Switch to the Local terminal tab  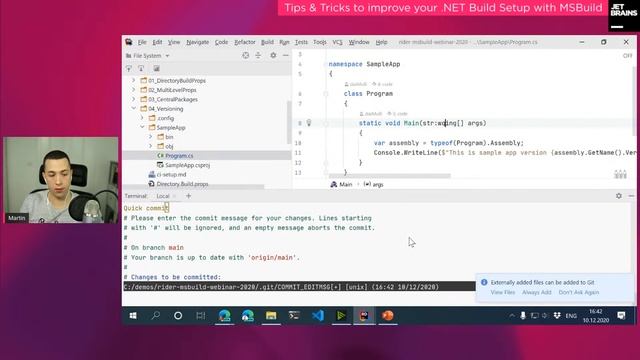coord(162,196)
